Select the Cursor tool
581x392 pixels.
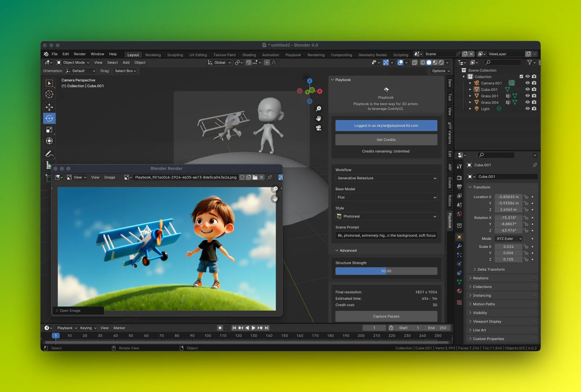coord(49,94)
